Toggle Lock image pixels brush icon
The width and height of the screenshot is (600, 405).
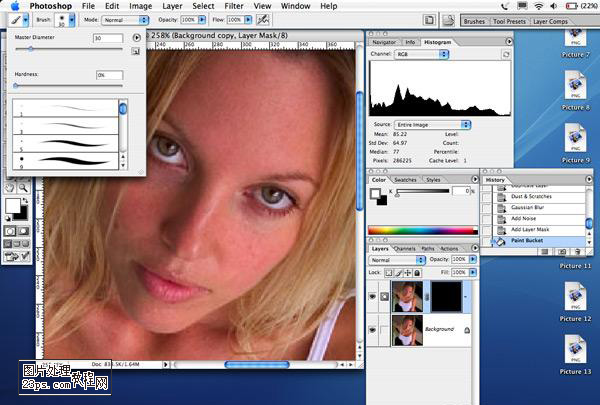(x=398, y=273)
